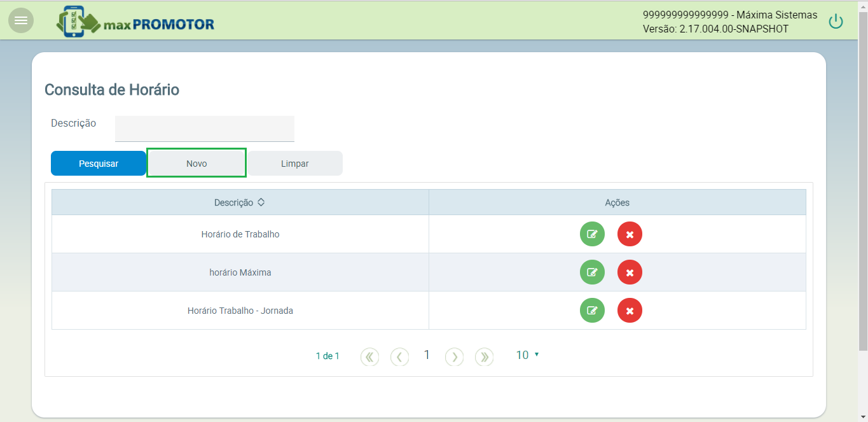Image resolution: width=868 pixels, height=422 pixels.
Task: Click the Pesquisar button
Action: (x=99, y=164)
